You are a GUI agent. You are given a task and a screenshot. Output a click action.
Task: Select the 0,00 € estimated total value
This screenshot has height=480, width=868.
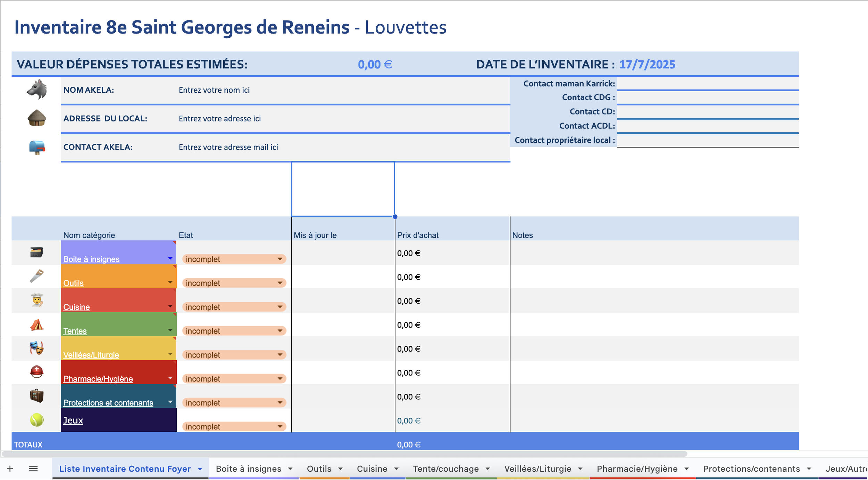(375, 65)
